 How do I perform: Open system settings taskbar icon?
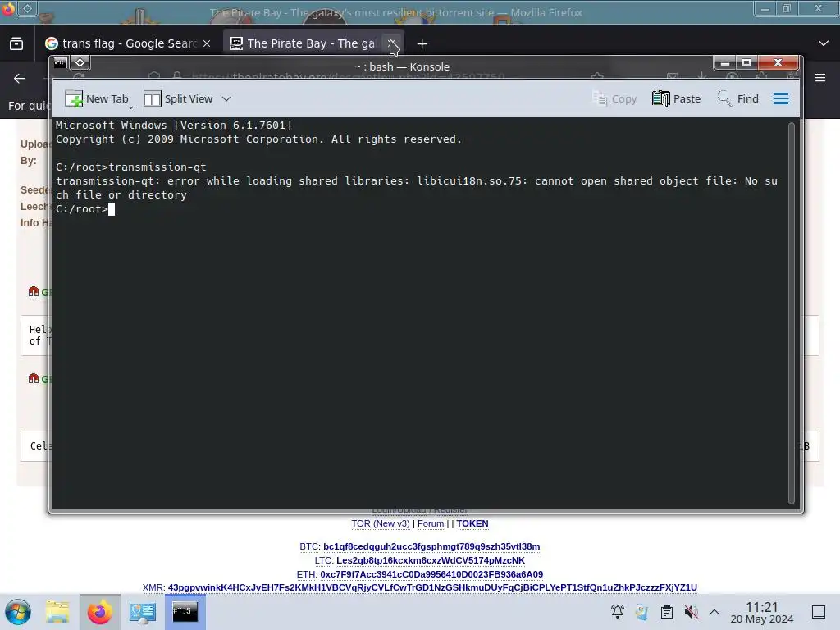point(142,612)
